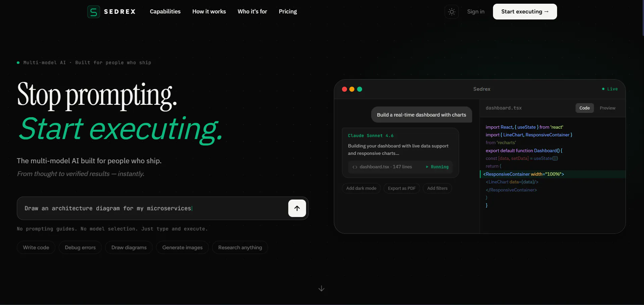Viewport: 644px width, 305px height.
Task: Click the Claude Sonnet 4.6 label
Action: pyautogui.click(x=370, y=136)
